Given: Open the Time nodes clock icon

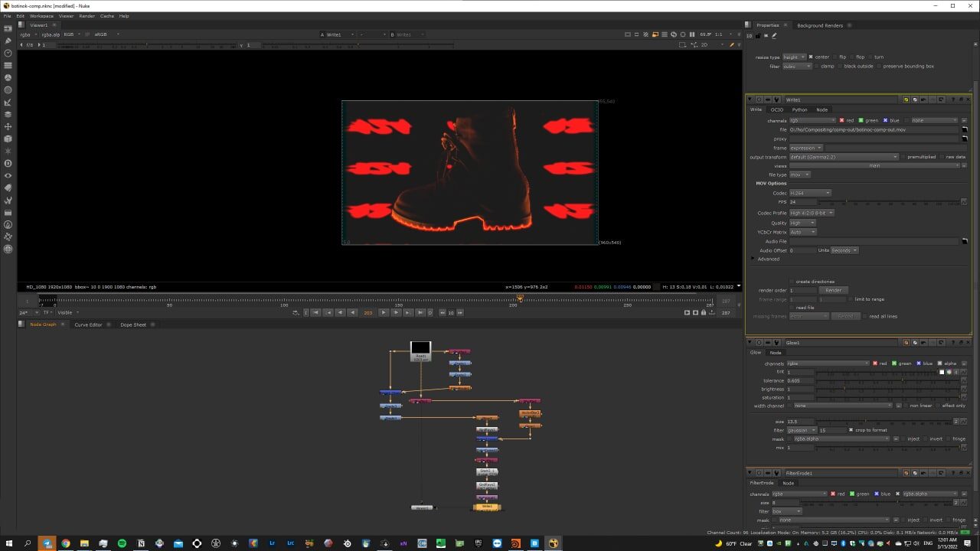Looking at the screenshot, I should pyautogui.click(x=8, y=53).
